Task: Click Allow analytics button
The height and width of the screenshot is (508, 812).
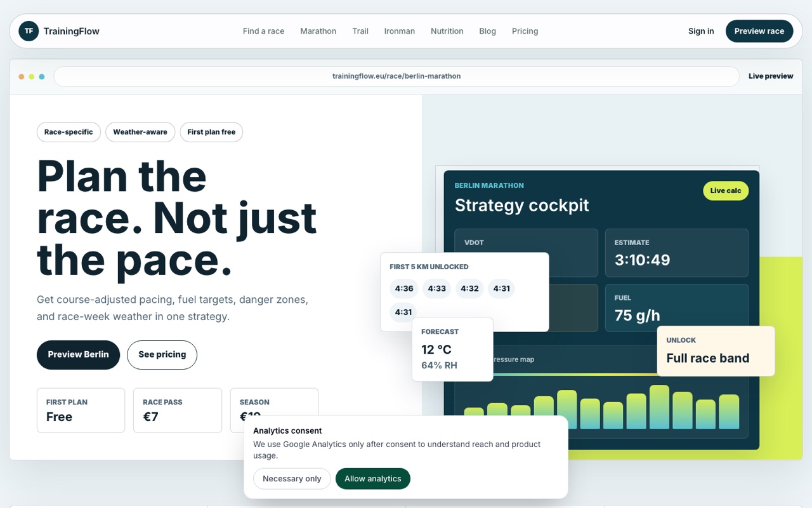Action: pyautogui.click(x=373, y=479)
